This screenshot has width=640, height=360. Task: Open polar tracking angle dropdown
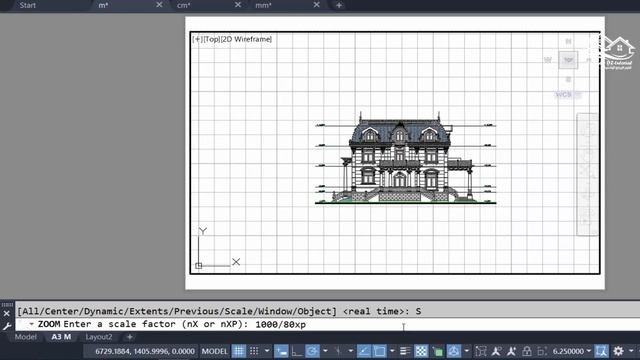tap(325, 351)
